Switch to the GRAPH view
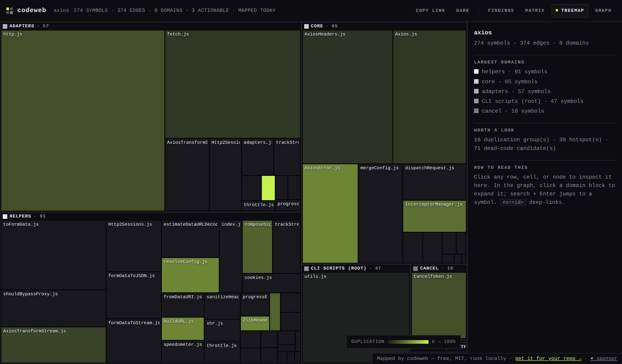This screenshot has height=364, width=622. [603, 10]
